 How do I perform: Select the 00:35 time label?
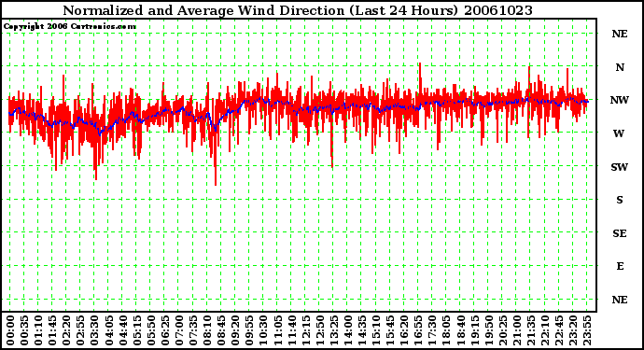pyautogui.click(x=24, y=330)
